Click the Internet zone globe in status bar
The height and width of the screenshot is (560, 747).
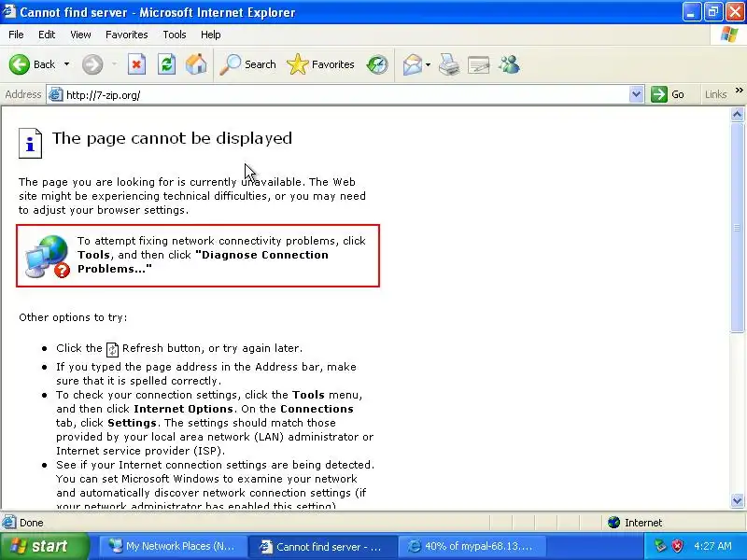point(614,523)
